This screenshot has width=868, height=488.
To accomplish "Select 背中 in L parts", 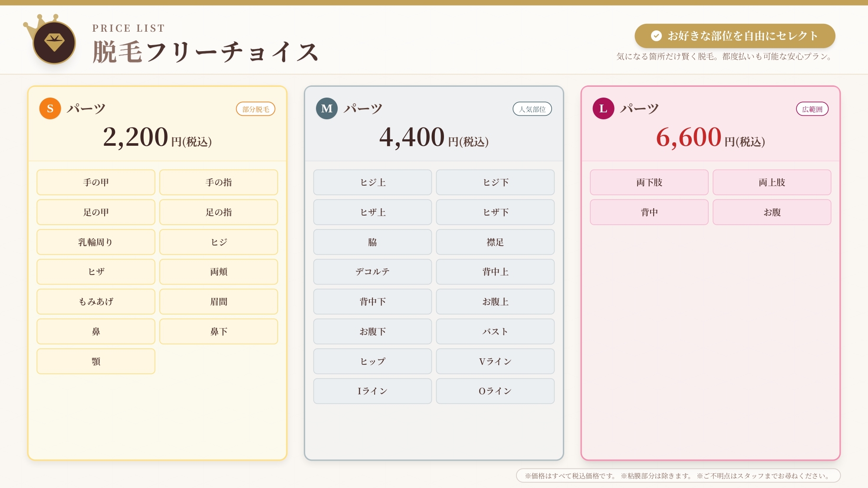I will pyautogui.click(x=649, y=213).
